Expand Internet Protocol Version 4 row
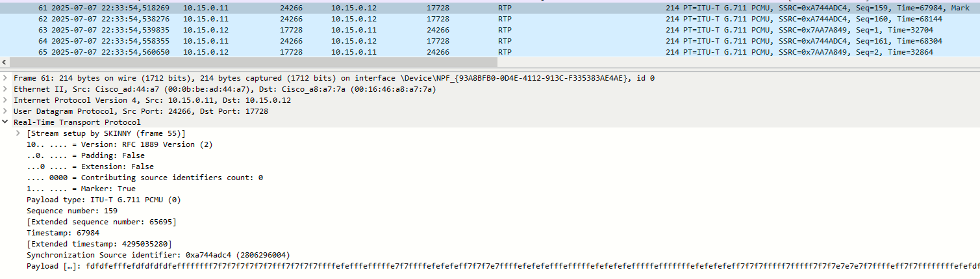The image size is (980, 279). click(x=6, y=100)
